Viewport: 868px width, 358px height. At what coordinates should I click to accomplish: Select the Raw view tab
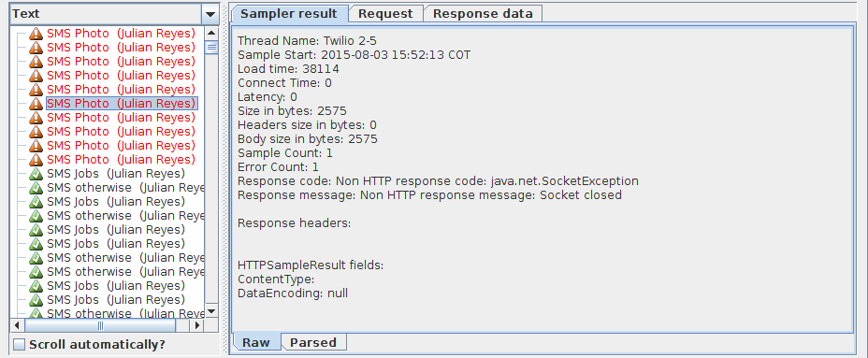[x=255, y=342]
